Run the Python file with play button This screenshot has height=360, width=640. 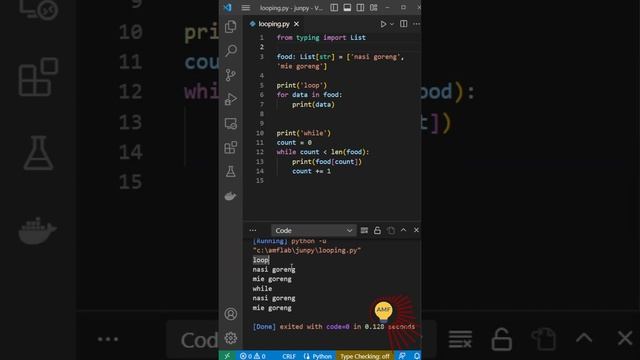point(383,24)
